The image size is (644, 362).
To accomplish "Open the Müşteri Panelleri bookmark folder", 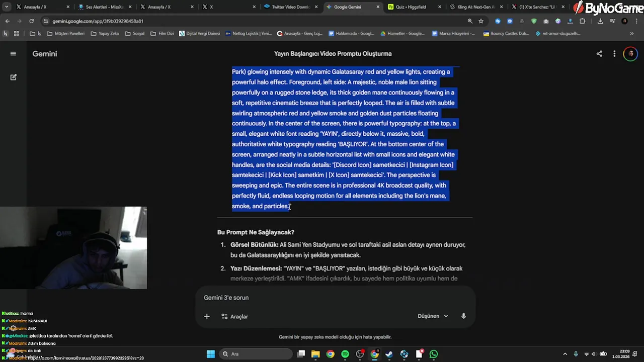I will [65, 34].
